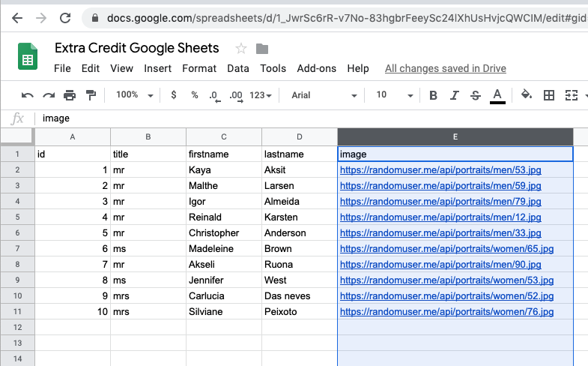Click the Format as currency button
This screenshot has height=366, width=588.
[x=174, y=95]
